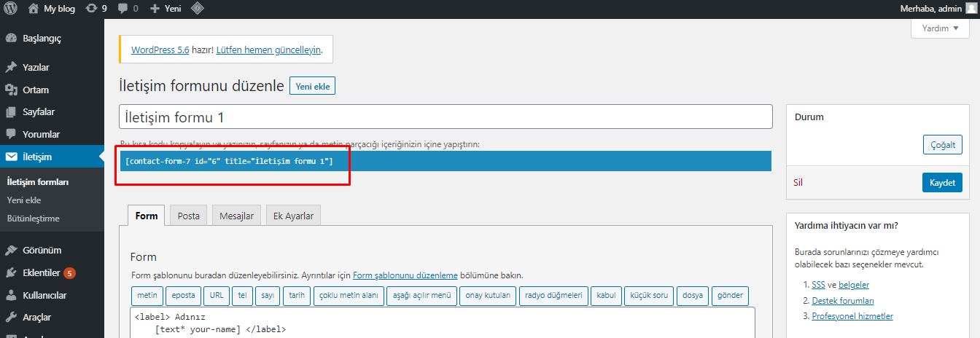980x338 pixels.
Task: Switch to the Posta tab
Action: coord(189,216)
